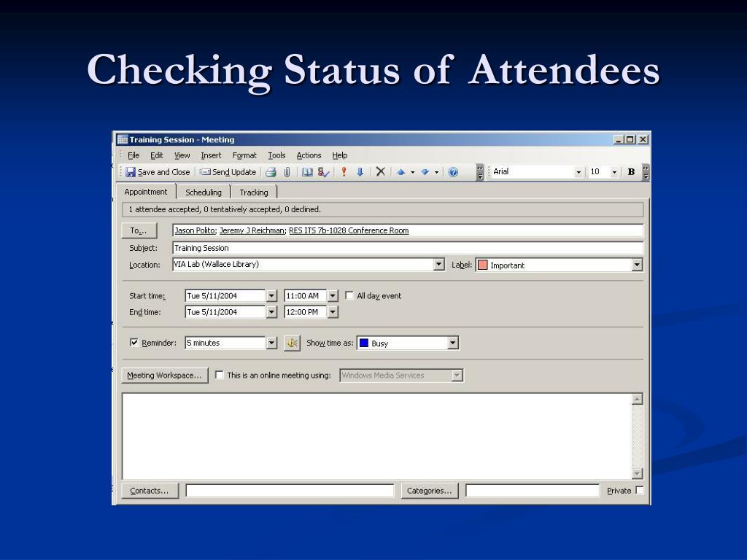Open the Format menu
Viewport: 747px width, 560px height.
click(244, 155)
